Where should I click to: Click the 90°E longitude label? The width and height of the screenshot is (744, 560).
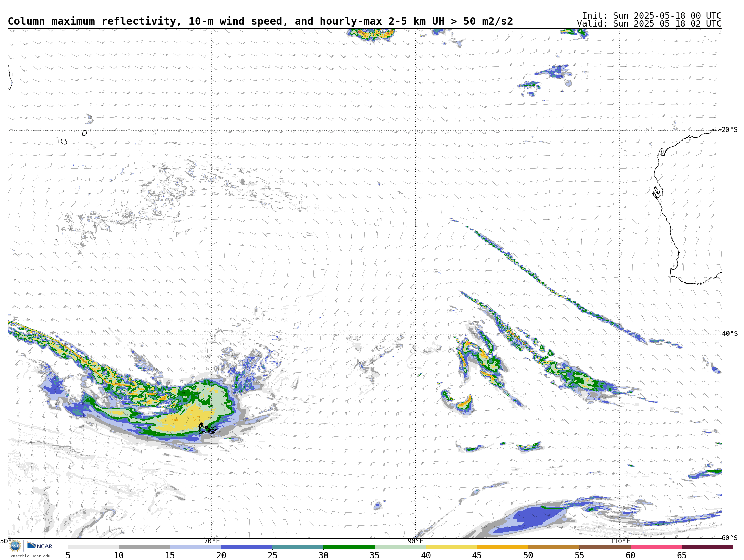pyautogui.click(x=415, y=541)
